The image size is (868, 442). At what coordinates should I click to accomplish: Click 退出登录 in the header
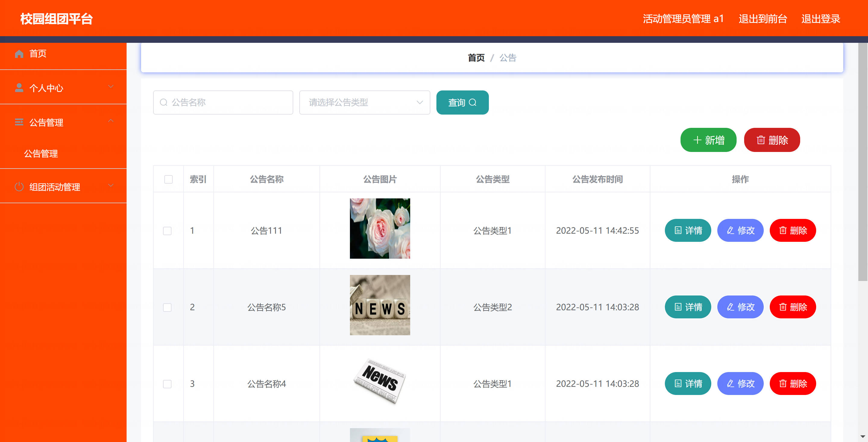coord(821,19)
